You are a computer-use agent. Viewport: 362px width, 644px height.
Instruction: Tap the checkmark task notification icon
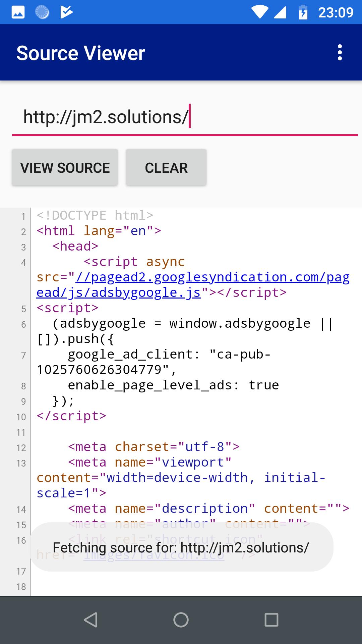(66, 12)
